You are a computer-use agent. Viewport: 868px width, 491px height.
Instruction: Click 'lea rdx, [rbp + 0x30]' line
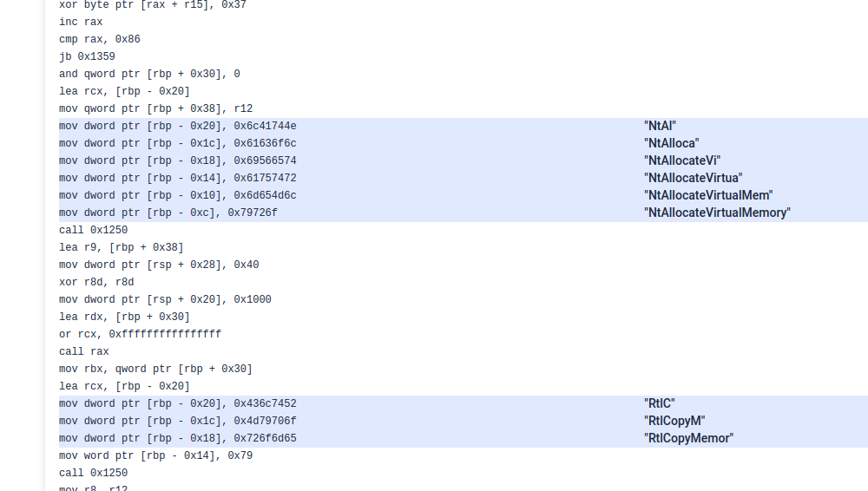pos(124,317)
